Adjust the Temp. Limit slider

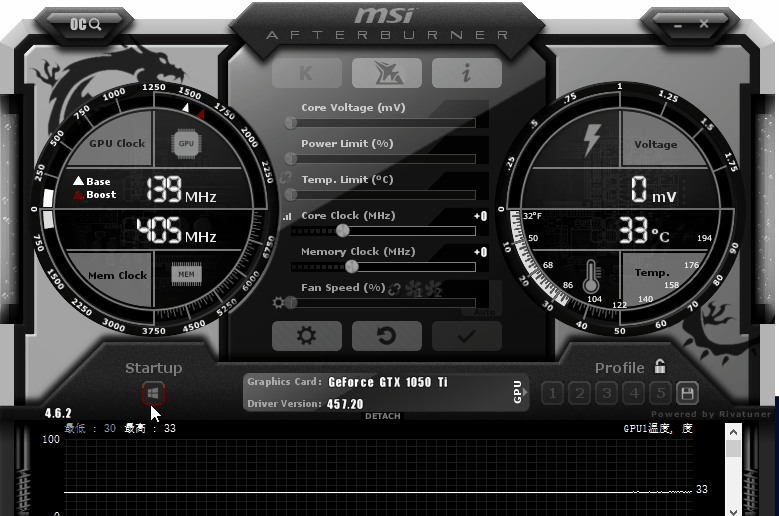click(x=383, y=195)
